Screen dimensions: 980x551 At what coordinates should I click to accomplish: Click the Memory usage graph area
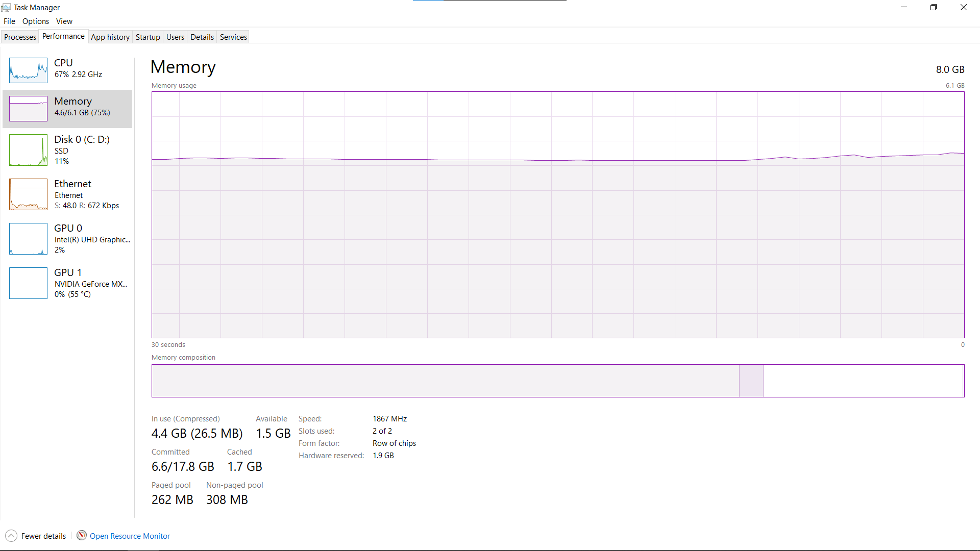pyautogui.click(x=558, y=215)
